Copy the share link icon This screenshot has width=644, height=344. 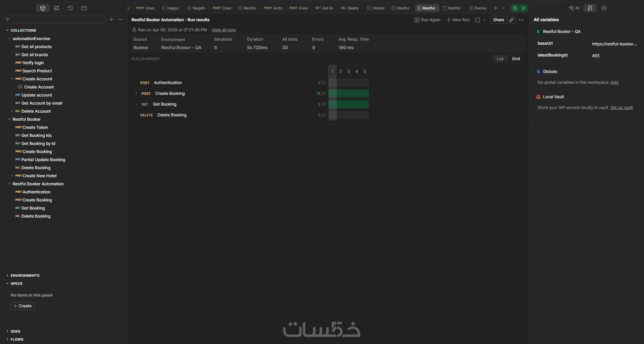[x=512, y=20]
